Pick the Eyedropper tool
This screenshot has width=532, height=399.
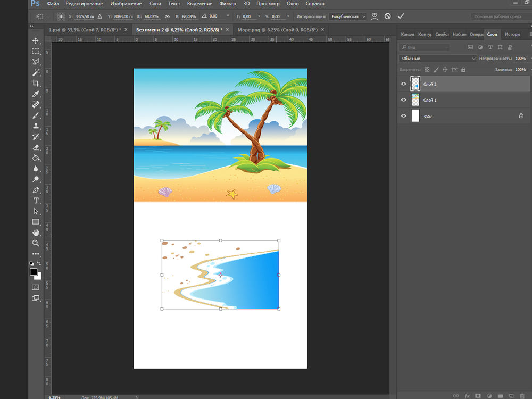(x=36, y=94)
